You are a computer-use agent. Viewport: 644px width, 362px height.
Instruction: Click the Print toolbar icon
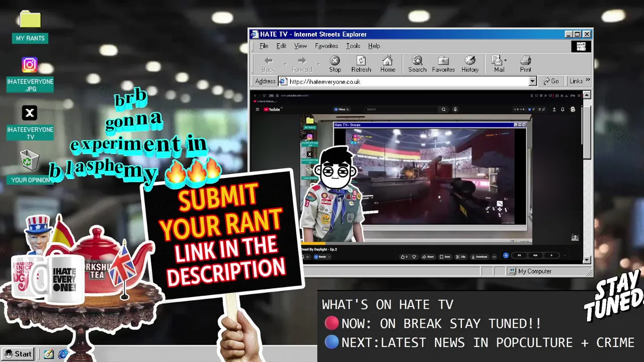pos(525,64)
